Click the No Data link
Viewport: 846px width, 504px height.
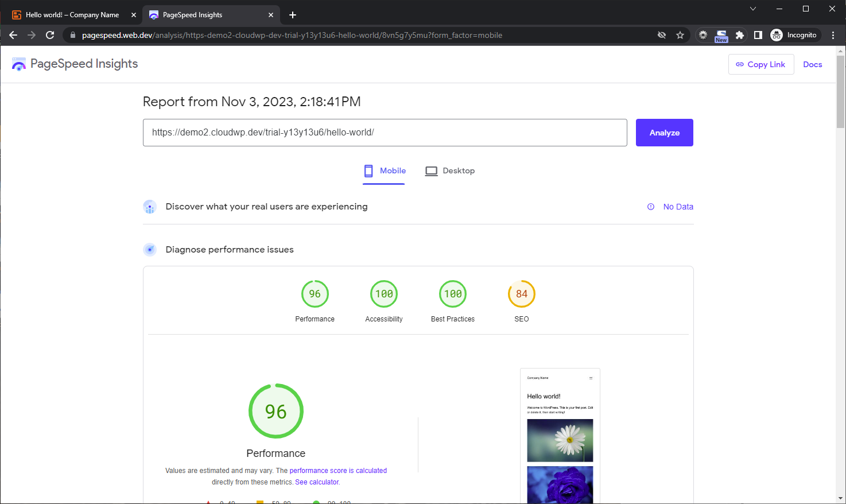click(678, 207)
